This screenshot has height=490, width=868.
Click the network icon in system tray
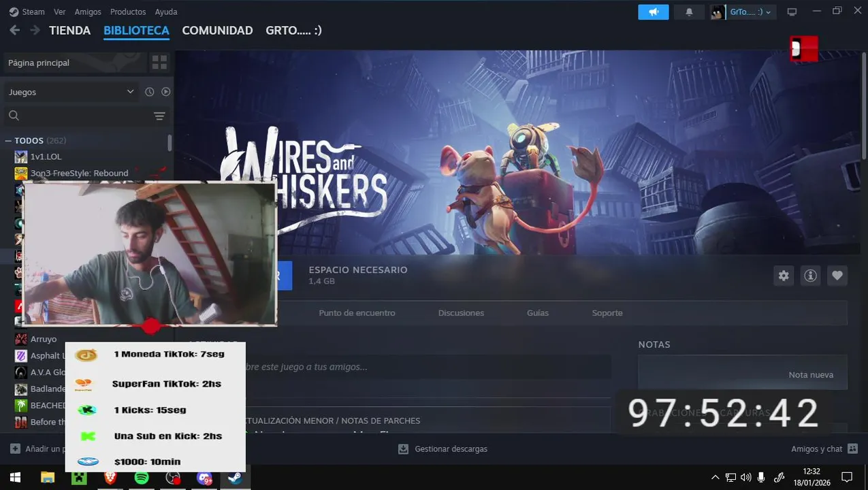pyautogui.click(x=730, y=478)
